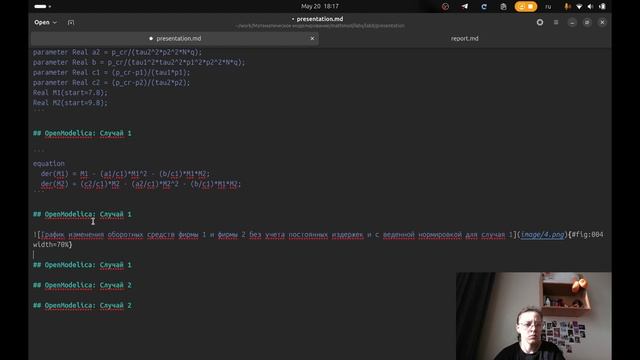Maximize the text editor window
Viewport: 640px width, 360px height.
click(587, 22)
